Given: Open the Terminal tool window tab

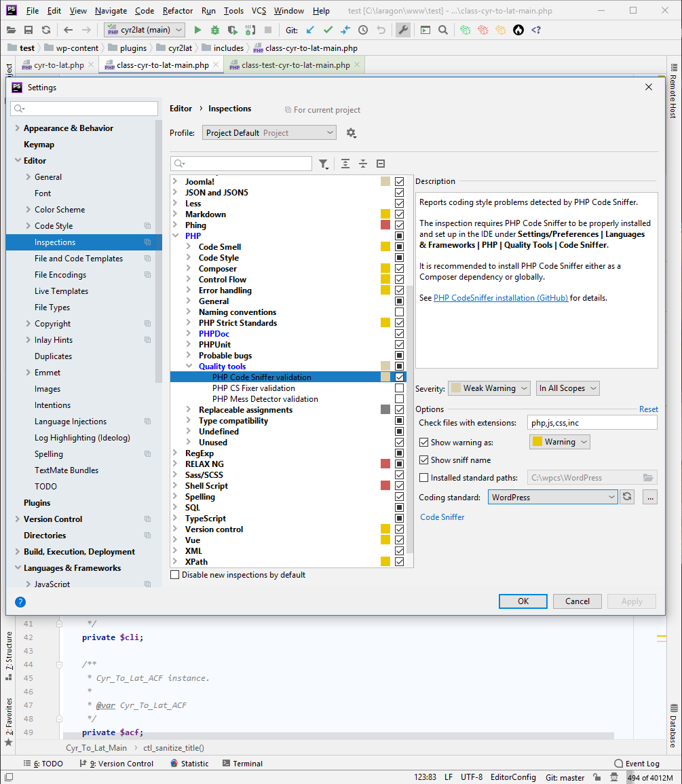Looking at the screenshot, I should point(242,764).
